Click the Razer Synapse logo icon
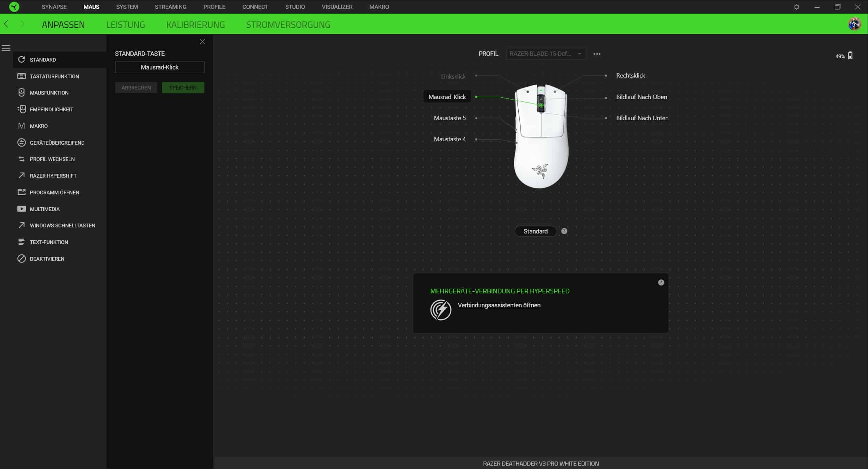This screenshot has height=469, width=868. (x=14, y=7)
